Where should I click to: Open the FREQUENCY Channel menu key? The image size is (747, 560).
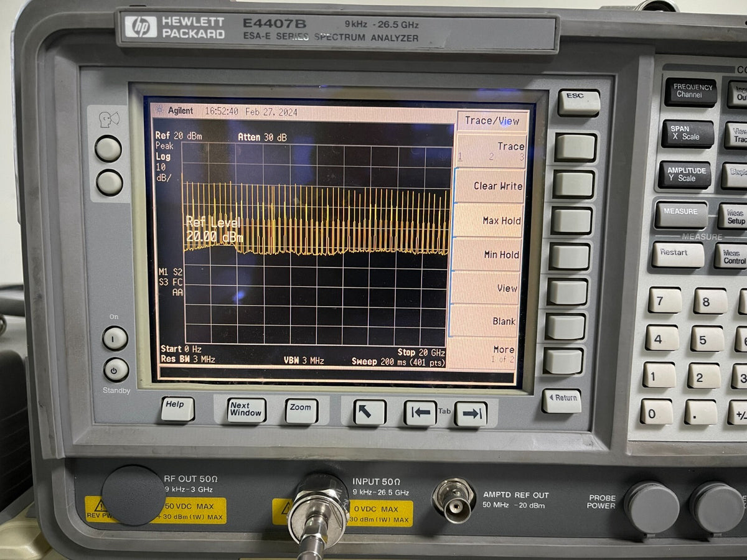click(x=690, y=92)
